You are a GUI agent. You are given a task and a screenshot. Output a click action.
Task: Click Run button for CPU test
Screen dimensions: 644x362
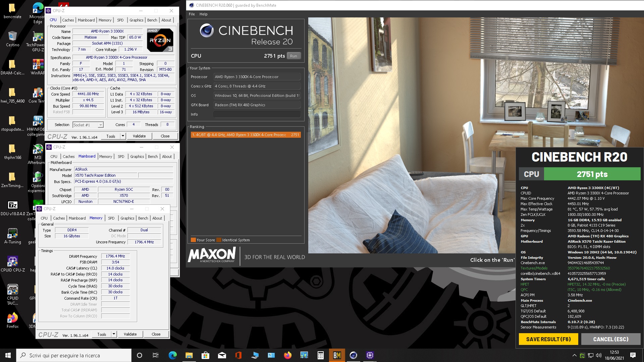click(x=293, y=56)
